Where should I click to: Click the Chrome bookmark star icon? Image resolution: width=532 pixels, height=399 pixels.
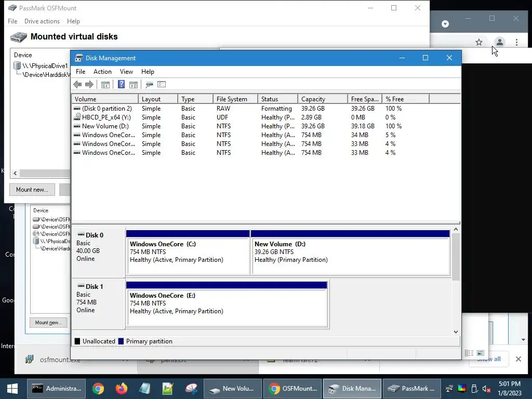click(478, 42)
